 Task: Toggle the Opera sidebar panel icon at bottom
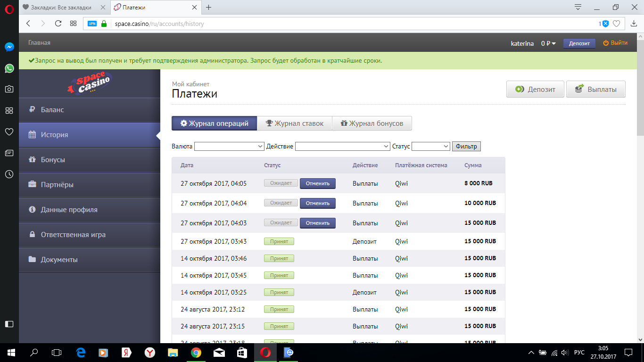9,324
